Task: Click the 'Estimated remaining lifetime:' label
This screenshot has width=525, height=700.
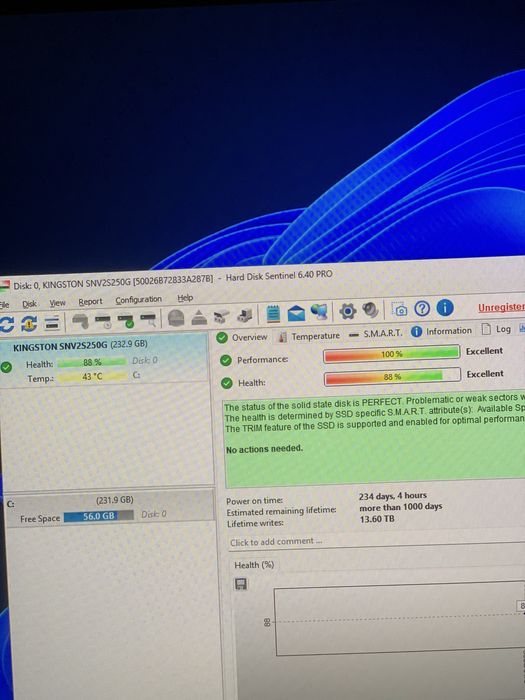Action: pos(281,511)
